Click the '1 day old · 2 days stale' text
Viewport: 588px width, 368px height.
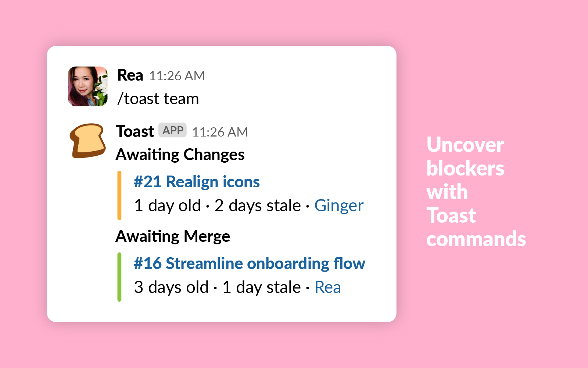[x=217, y=205]
